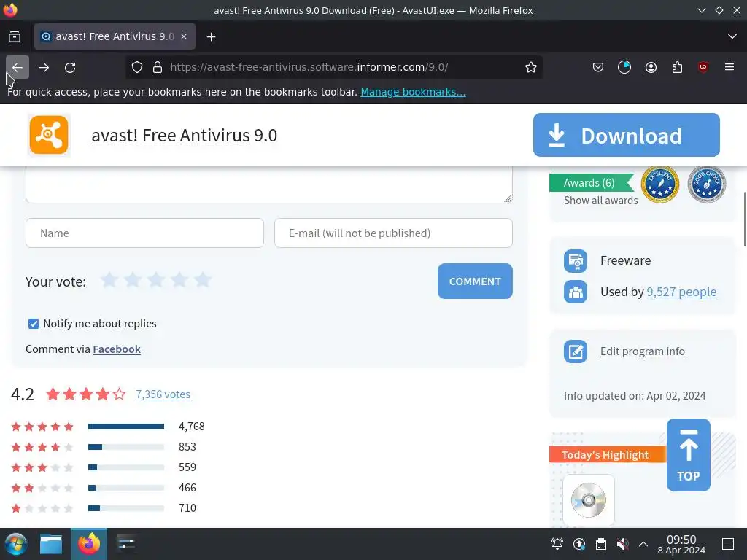Viewport: 747px width, 560px height.
Task: Go forward one page in Firefox
Action: [44, 67]
